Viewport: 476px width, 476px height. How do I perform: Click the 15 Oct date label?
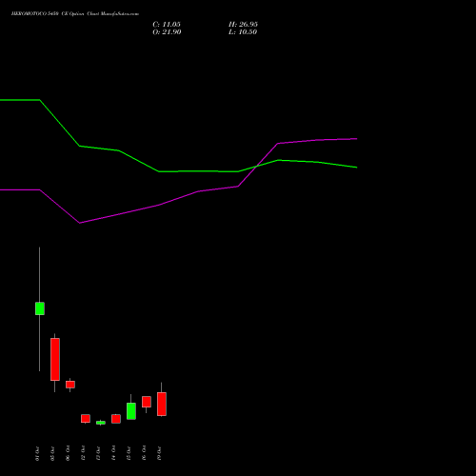pyautogui.click(x=129, y=453)
